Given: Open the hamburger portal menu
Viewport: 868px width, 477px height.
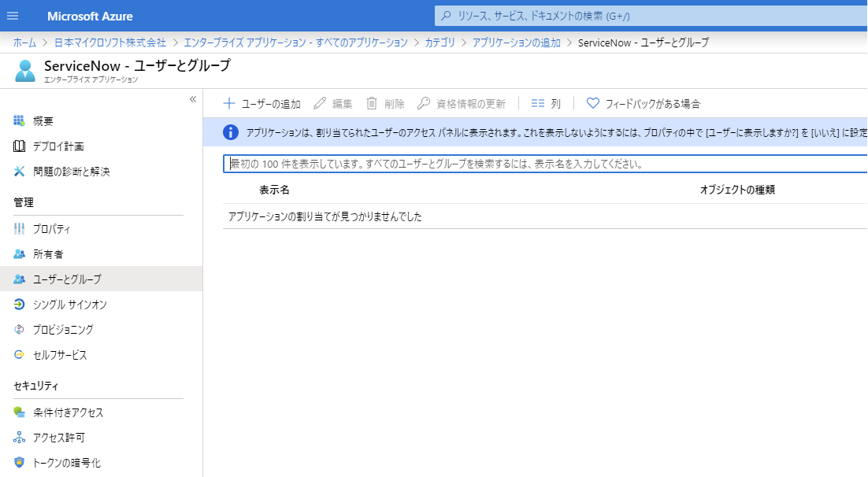Looking at the screenshot, I should [x=13, y=16].
